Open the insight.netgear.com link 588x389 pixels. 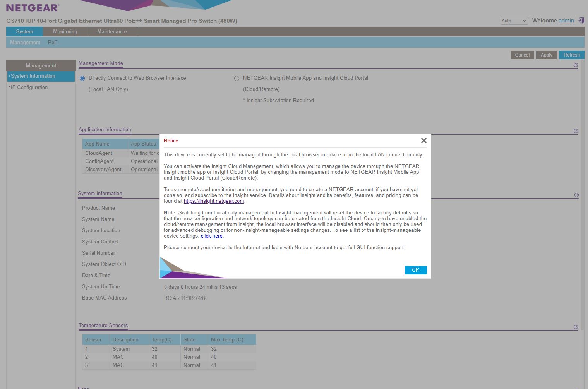coord(214,201)
